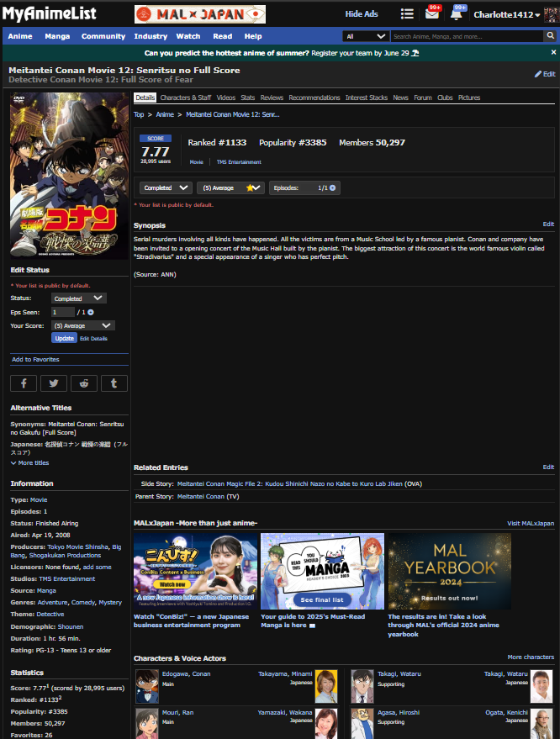Share on Twitter via sidebar icon
Screen dimensions: 560x739
coord(54,383)
